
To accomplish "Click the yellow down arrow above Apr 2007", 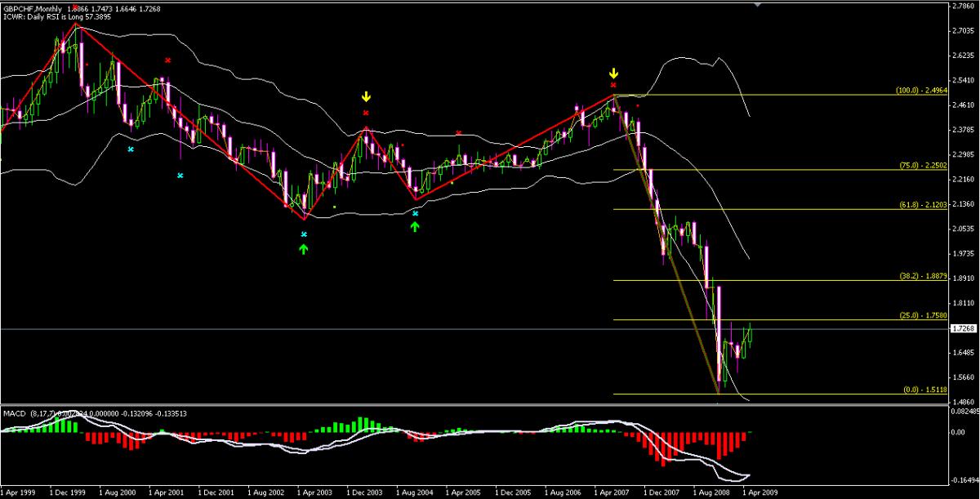I will point(614,74).
